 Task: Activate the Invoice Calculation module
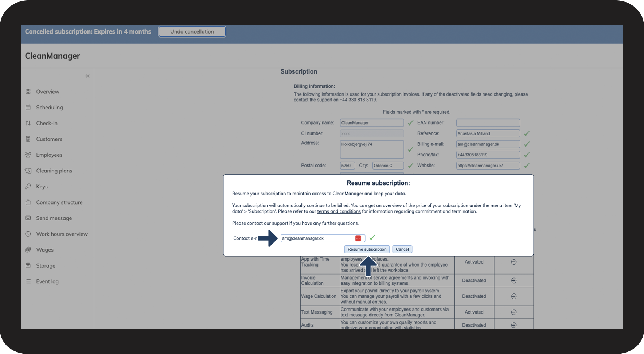[x=514, y=280]
